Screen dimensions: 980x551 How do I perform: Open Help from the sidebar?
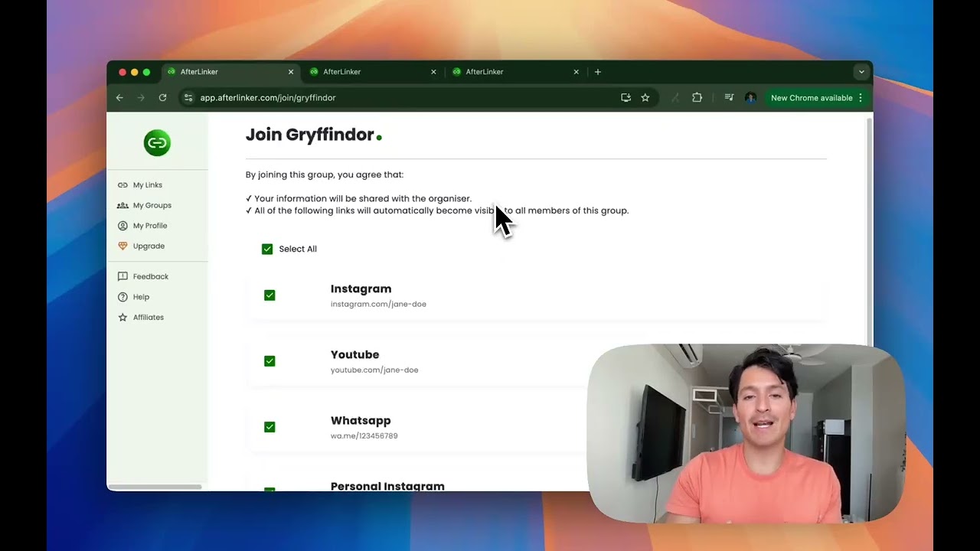click(133, 297)
